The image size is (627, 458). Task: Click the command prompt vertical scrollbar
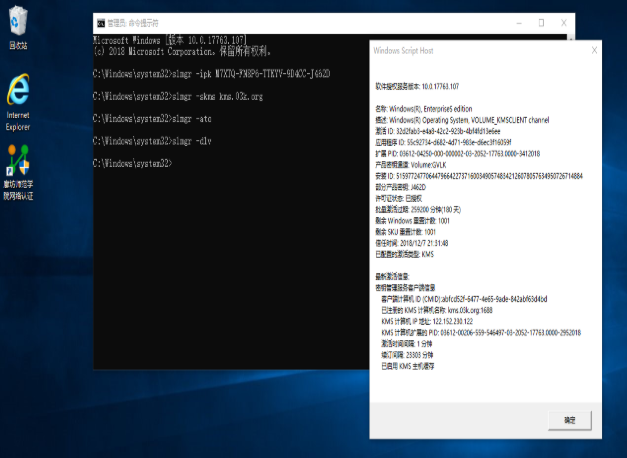click(571, 37)
